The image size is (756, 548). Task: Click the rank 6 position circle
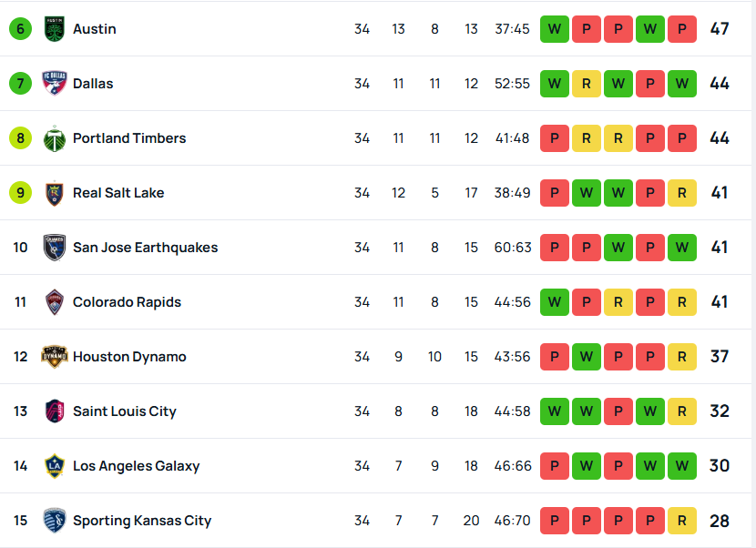20,29
